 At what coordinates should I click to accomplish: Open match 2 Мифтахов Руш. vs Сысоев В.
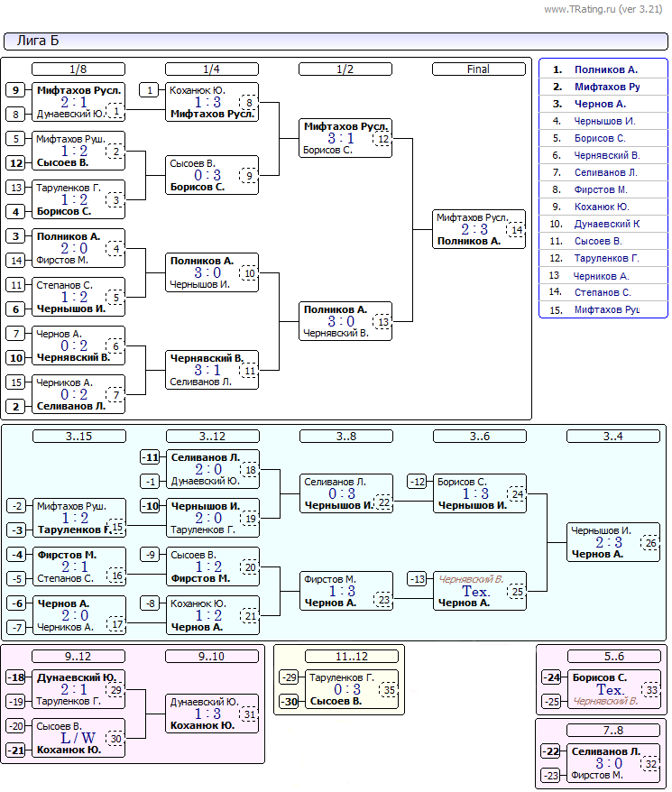tap(78, 151)
